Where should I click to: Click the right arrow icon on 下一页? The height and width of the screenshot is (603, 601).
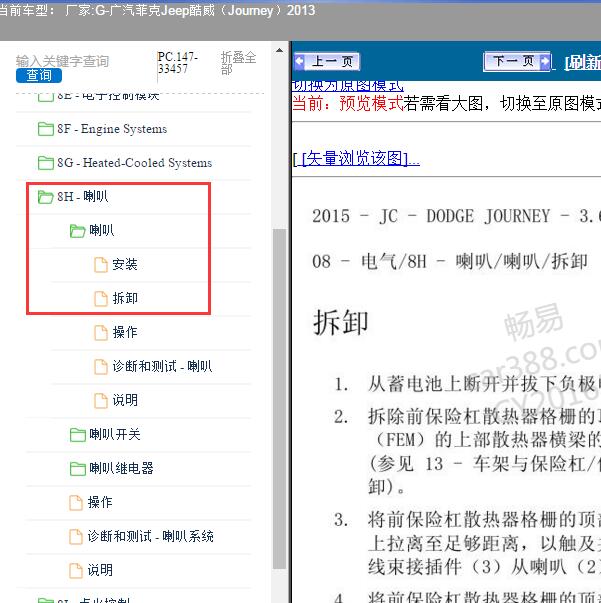coord(544,61)
